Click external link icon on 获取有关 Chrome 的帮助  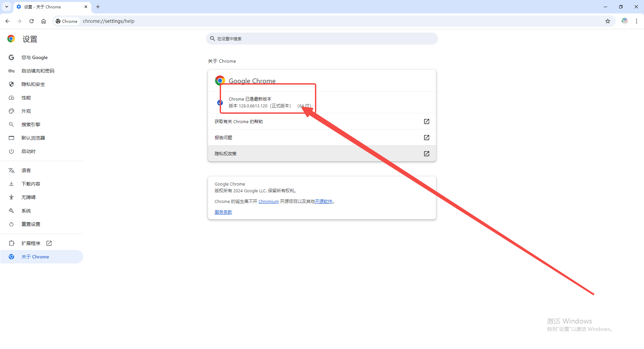[x=427, y=121]
